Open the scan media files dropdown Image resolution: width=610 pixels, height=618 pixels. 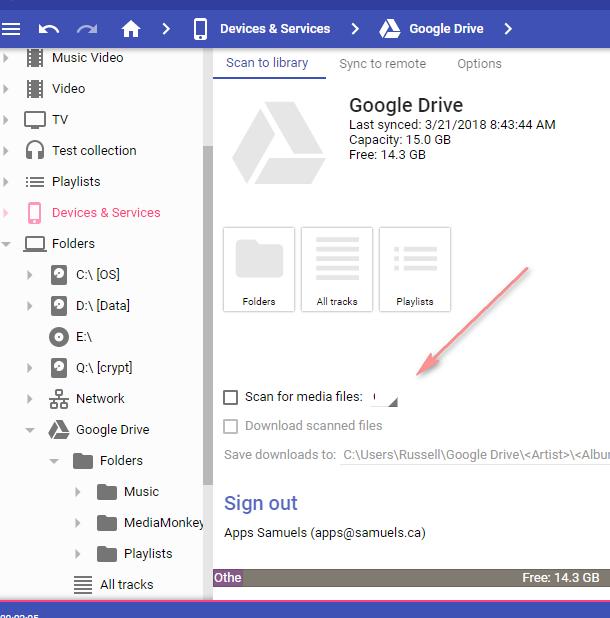tap(385, 398)
